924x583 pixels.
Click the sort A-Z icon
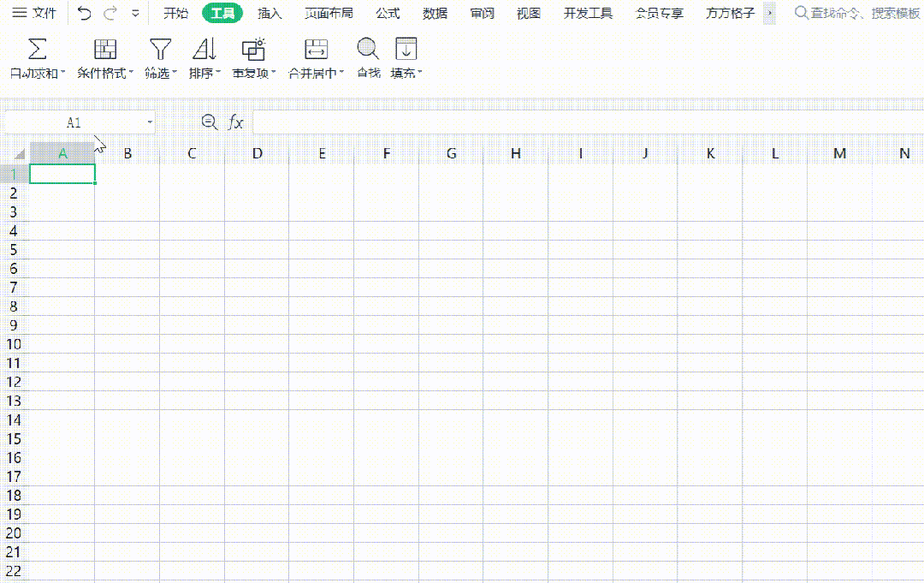pos(204,49)
